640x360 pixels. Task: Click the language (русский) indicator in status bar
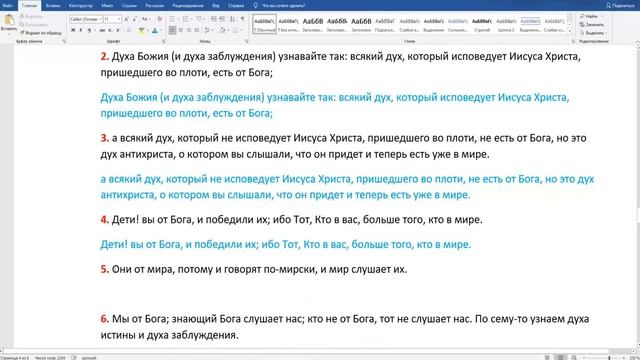click(89, 358)
